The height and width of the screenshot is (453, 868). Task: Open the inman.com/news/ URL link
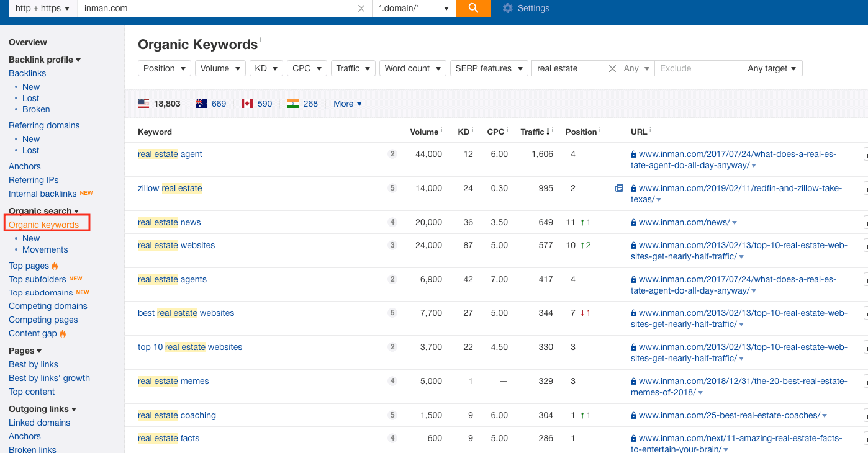tap(684, 222)
